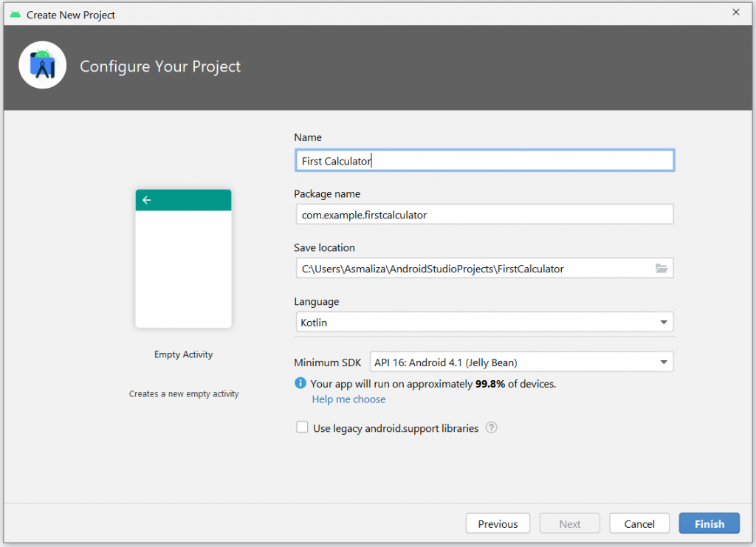Click the folder browse icon in Save location
This screenshot has width=756, height=547.
(661, 269)
